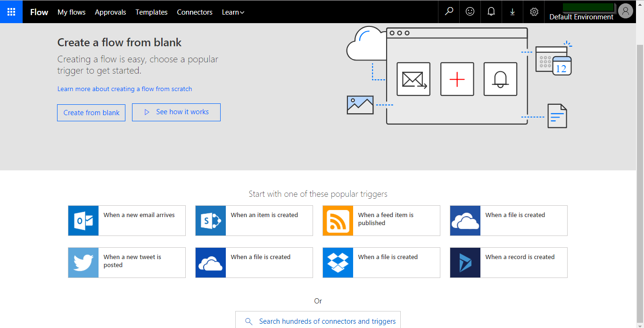Select When a feed item is published trigger
The image size is (644, 328).
click(x=381, y=220)
